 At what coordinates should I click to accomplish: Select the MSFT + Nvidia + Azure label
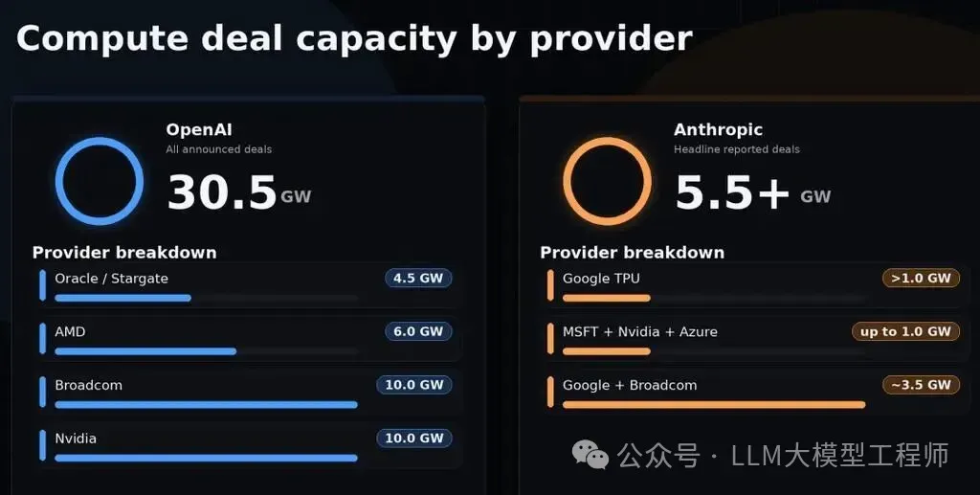(639, 331)
